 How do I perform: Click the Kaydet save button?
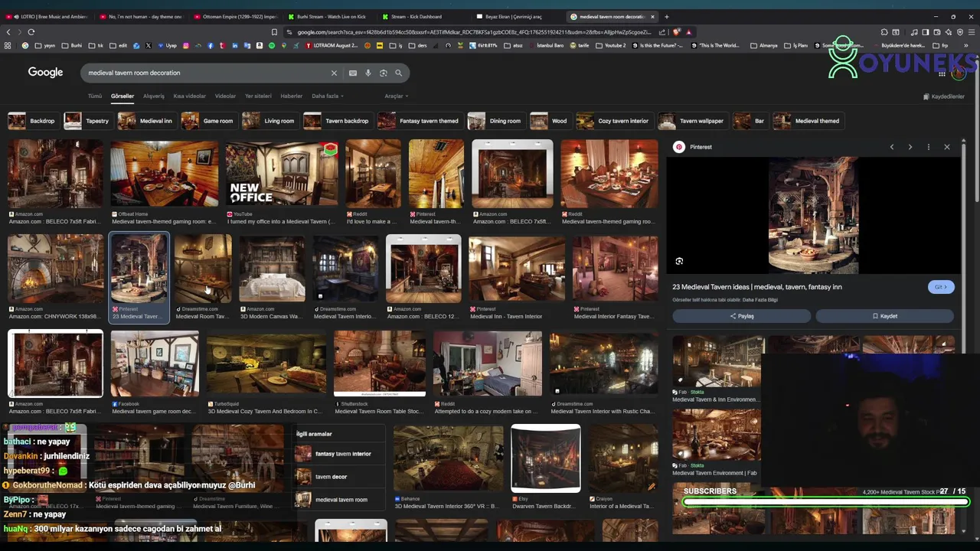point(884,316)
